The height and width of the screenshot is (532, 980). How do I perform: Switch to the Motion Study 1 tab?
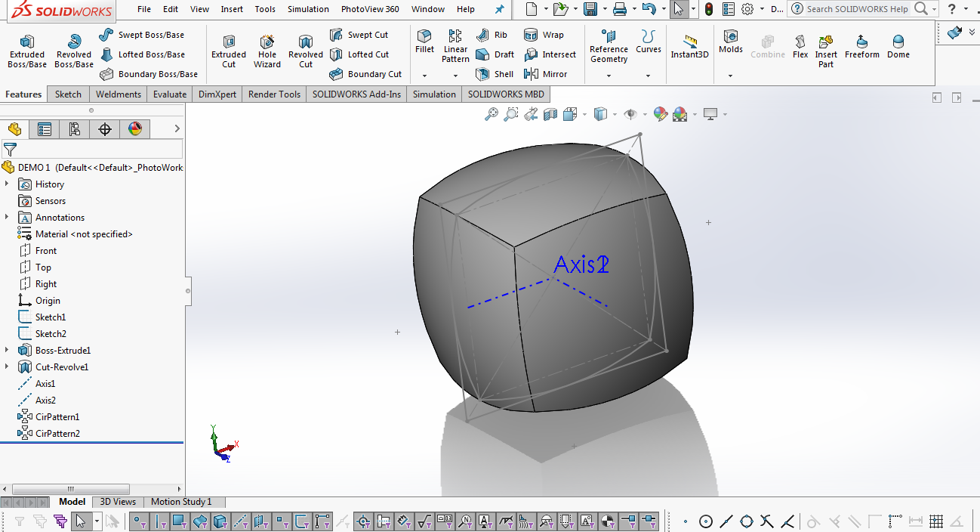pos(181,502)
